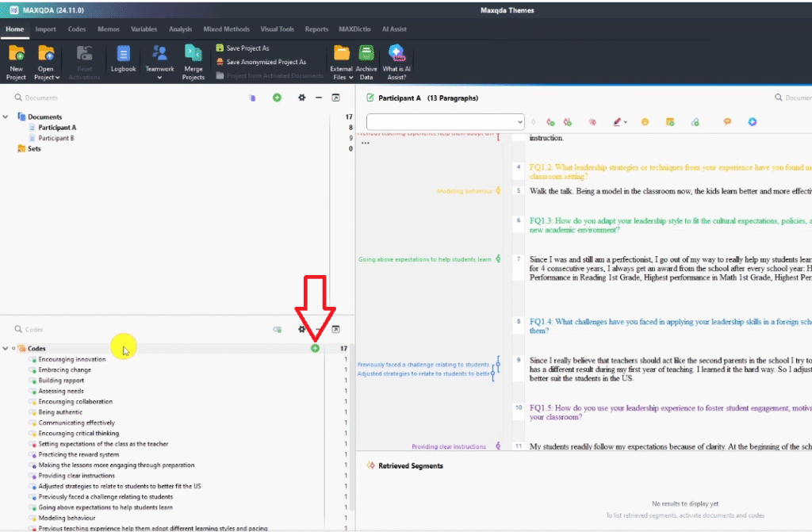Add new code with green plus icon
812x532 pixels.
315,348
